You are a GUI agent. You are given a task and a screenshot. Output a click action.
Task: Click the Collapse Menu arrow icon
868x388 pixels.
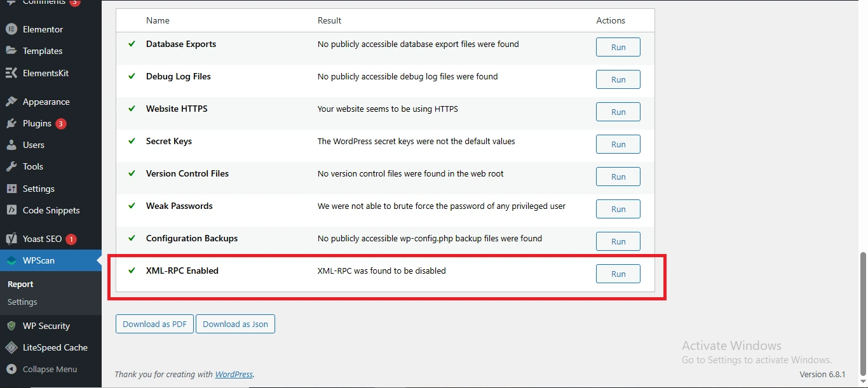[x=11, y=369]
